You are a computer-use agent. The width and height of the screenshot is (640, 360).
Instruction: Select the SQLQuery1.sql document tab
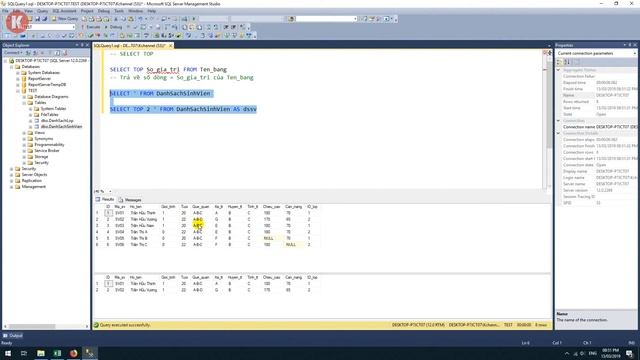[130, 46]
